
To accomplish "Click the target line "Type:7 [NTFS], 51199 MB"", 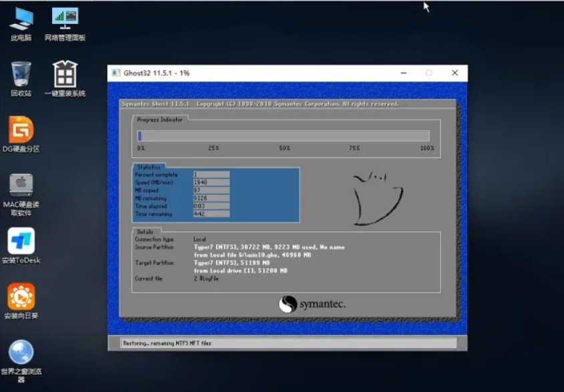I will click(x=232, y=263).
